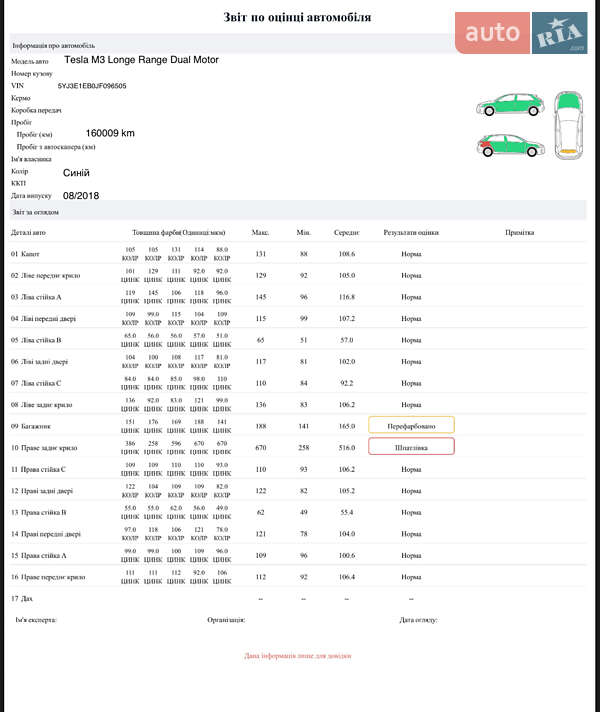Select the VIN value 5YJ3E1EB0JF096505
The image size is (600, 712).
[92, 86]
